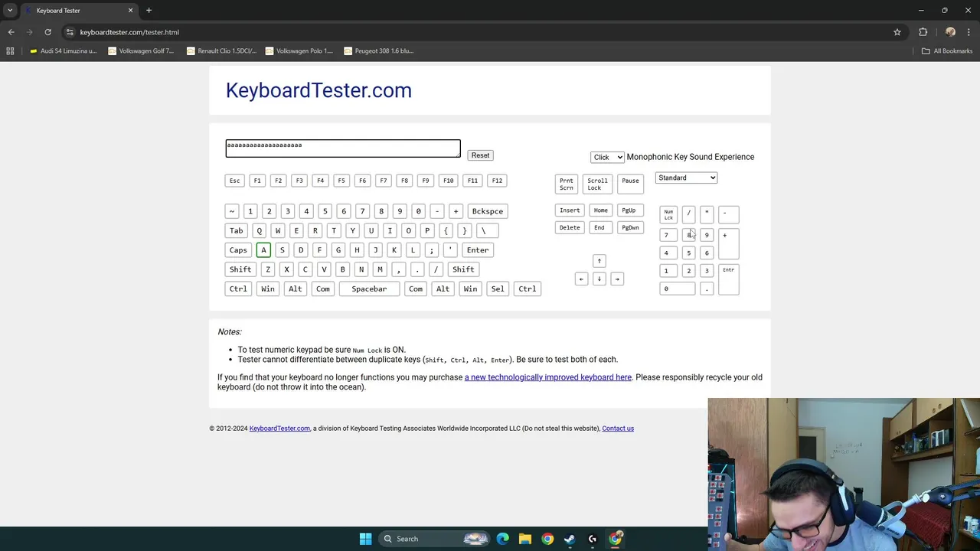Click the Pause key

click(x=630, y=184)
